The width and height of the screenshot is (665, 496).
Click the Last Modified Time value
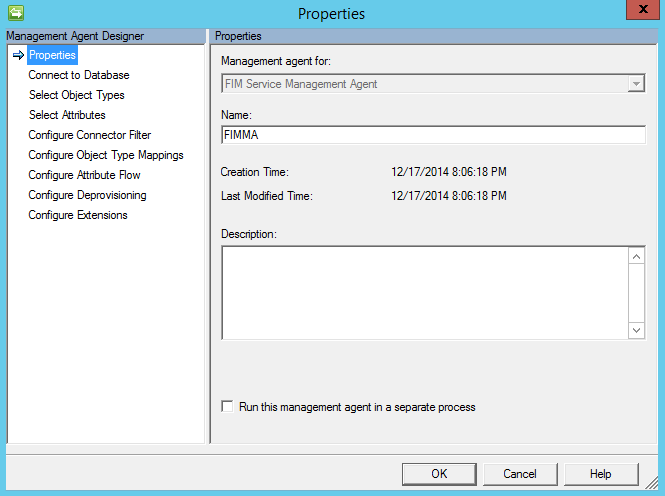click(449, 196)
